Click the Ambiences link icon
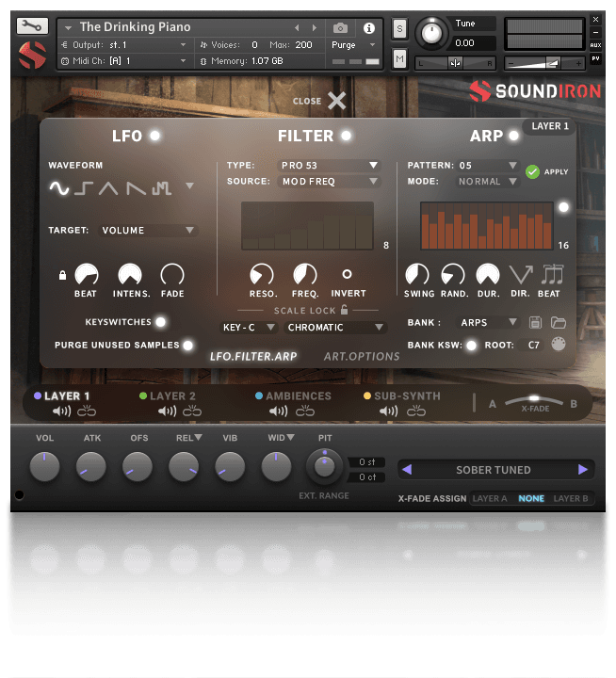Screen dimensions: 616x678 click(x=305, y=411)
